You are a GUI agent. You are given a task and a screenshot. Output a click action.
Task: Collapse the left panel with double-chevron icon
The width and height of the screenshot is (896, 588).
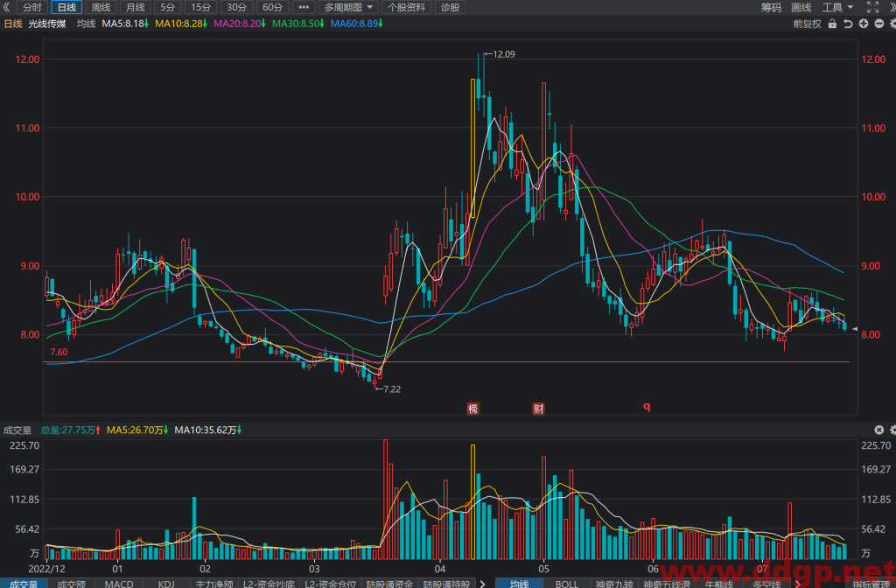click(x=6, y=7)
